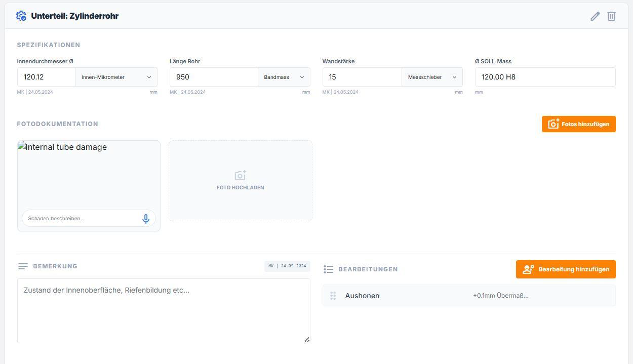This screenshot has width=633, height=364.
Task: Edit the Innendurchmesser value 120.12
Action: (46, 77)
